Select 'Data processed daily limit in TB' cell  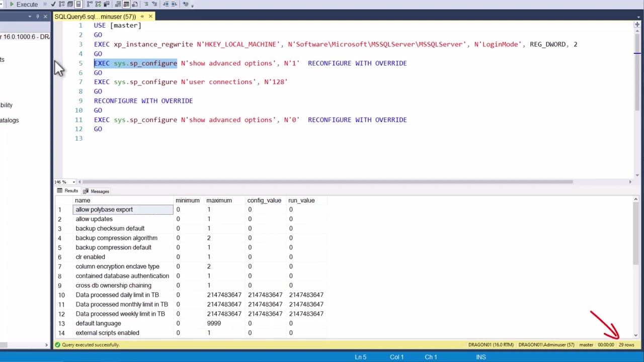click(x=123, y=295)
